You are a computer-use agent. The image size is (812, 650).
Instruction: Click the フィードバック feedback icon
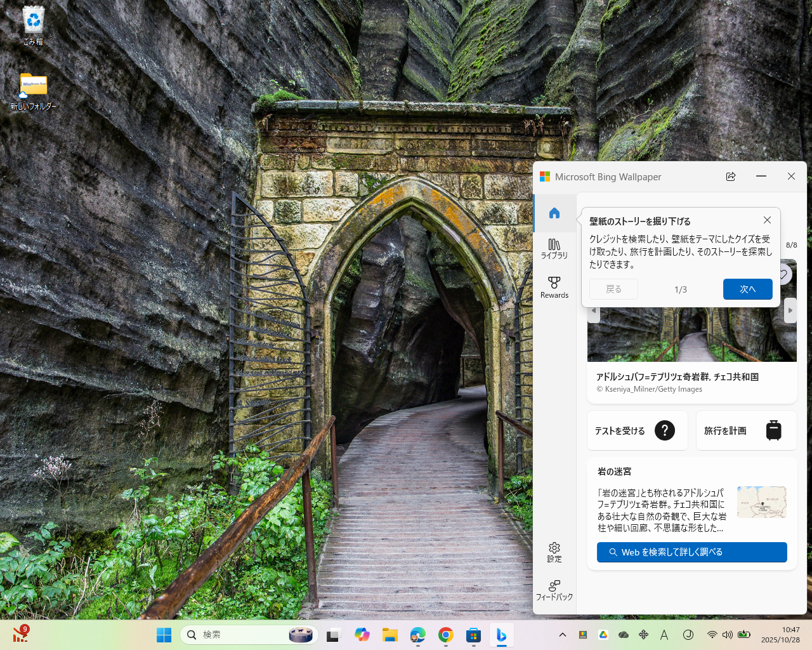point(554,588)
